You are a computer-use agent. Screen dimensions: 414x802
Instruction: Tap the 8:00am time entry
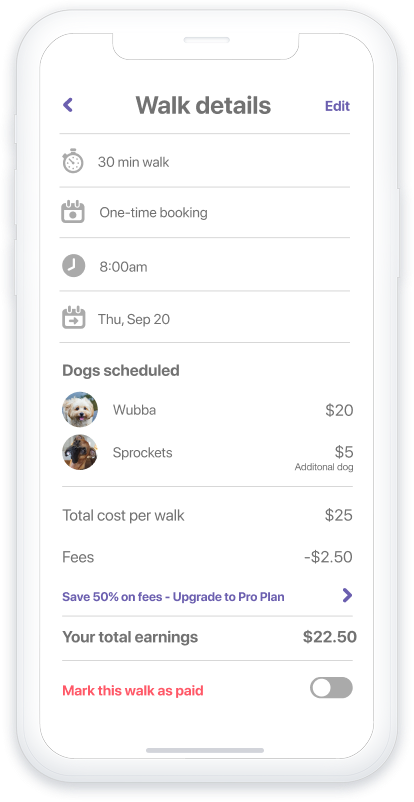pos(123,267)
